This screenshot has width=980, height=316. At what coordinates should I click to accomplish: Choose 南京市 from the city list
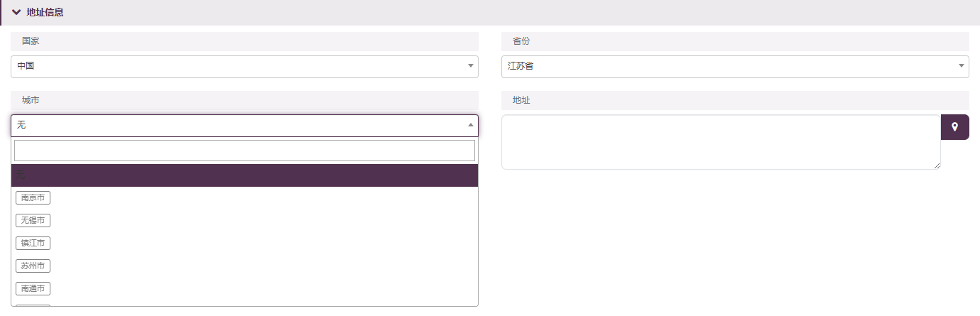coord(33,198)
